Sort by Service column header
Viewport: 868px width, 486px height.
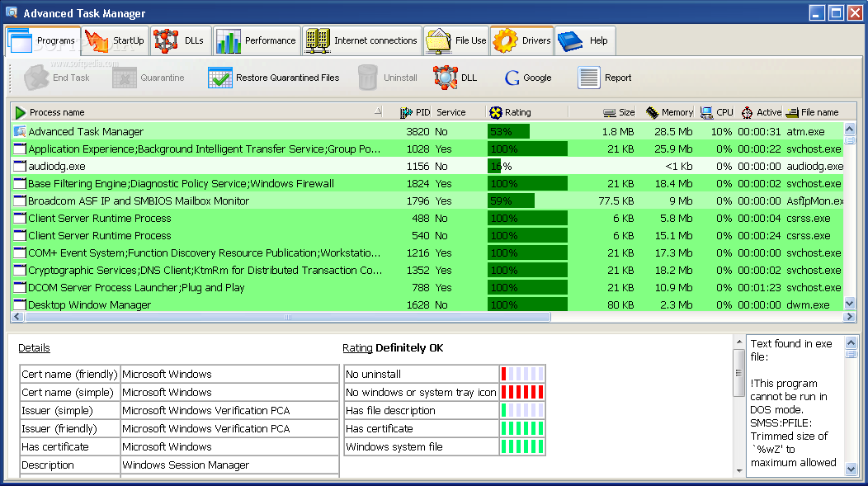coord(459,112)
